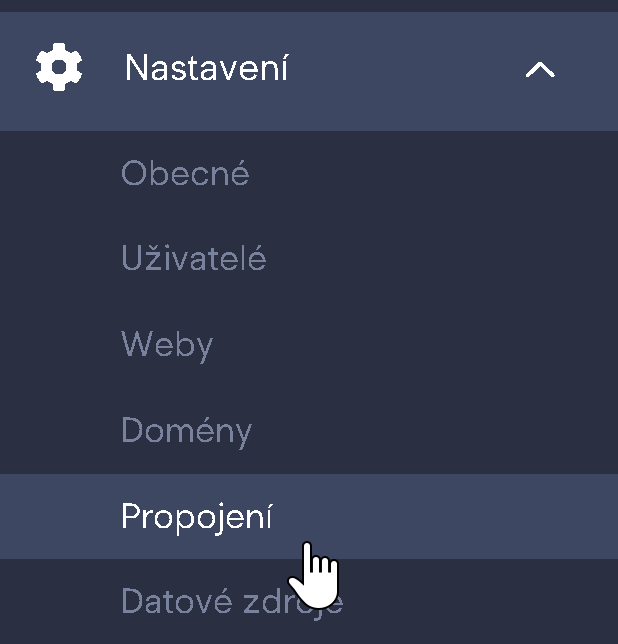Viewport: 618px width, 644px height.
Task: Open Datové zdroje from the menu
Action: coord(232,601)
